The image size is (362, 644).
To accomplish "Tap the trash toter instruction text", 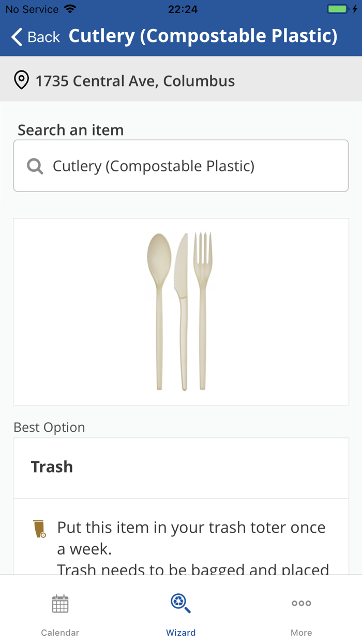I will (x=192, y=538).
